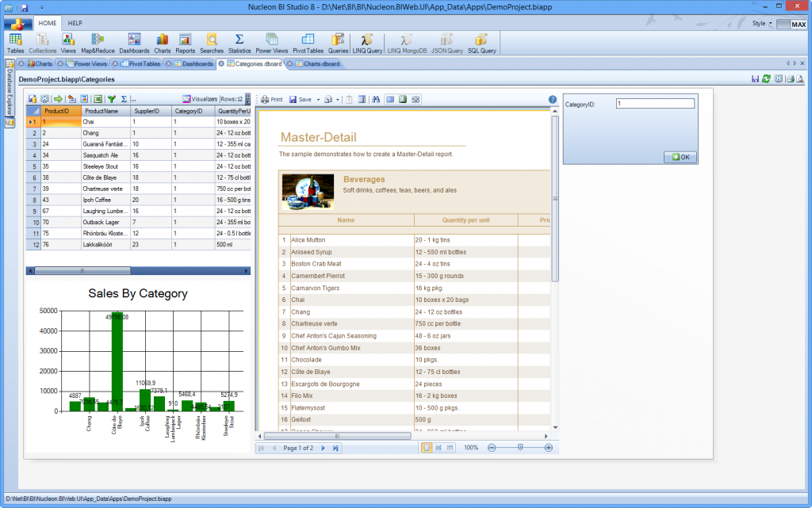Open the SQL Query tool
The image size is (812, 508).
[481, 42]
